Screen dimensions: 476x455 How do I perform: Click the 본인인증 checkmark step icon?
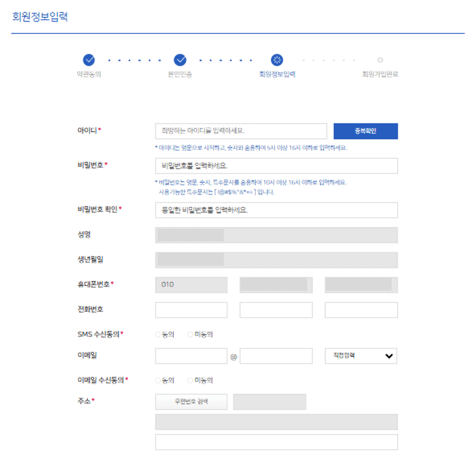180,59
